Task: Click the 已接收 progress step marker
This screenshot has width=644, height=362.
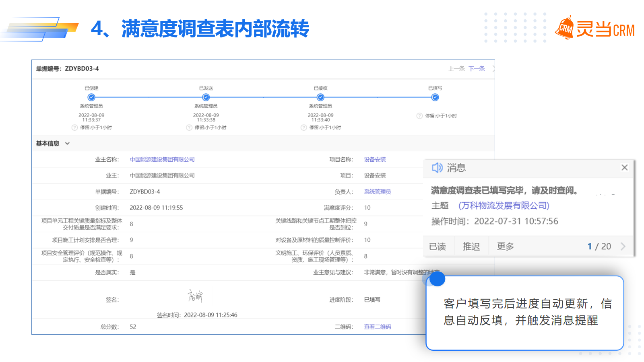Action: [x=320, y=97]
